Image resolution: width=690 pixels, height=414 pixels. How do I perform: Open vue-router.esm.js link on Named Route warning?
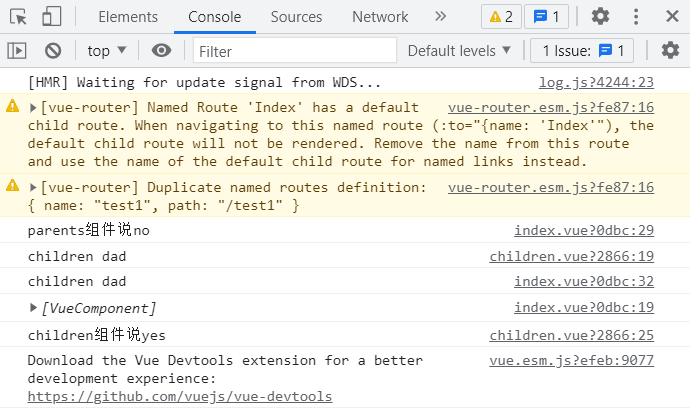551,107
